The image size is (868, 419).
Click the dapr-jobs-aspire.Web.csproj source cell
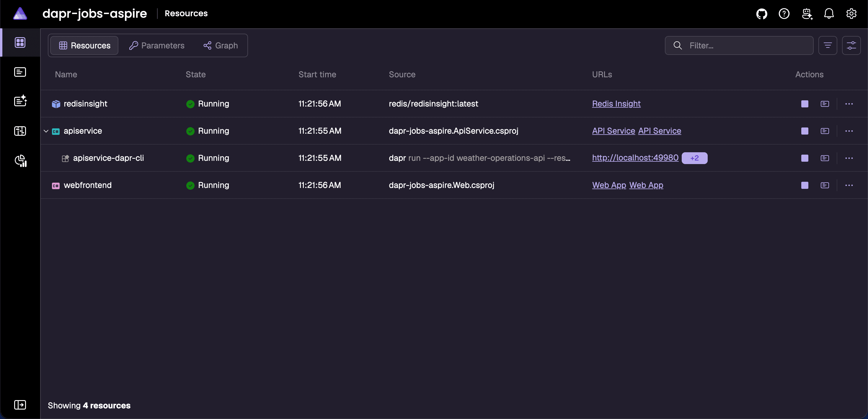click(x=441, y=185)
